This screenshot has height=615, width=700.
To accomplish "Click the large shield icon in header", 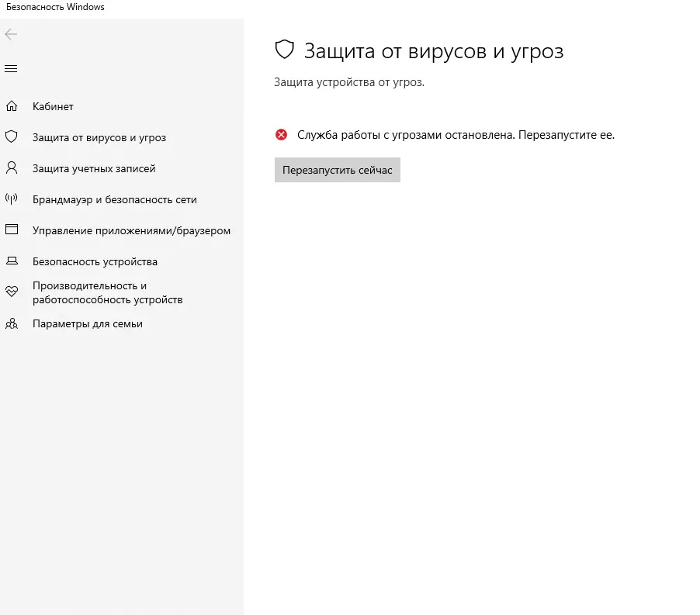I will pos(284,50).
